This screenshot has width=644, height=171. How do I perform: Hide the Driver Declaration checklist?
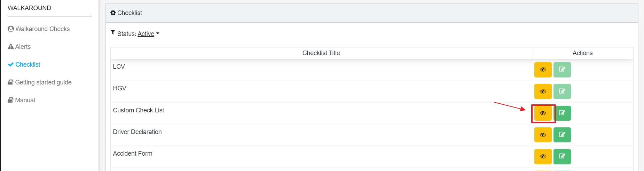[543, 135]
